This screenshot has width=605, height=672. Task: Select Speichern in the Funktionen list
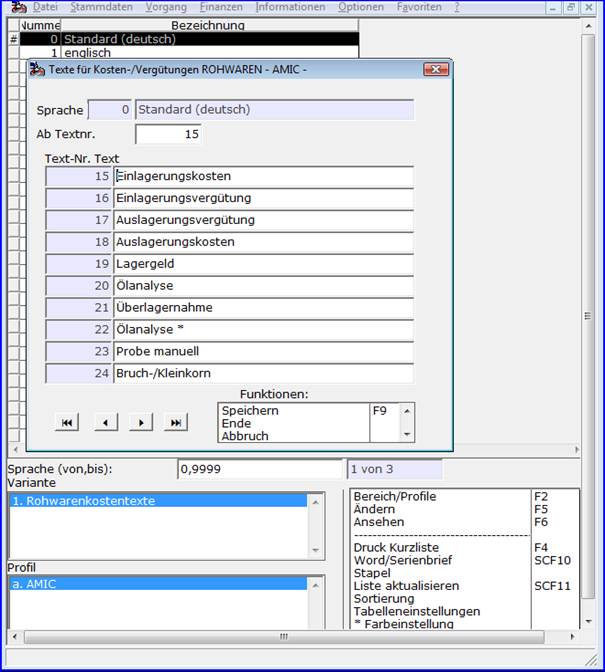250,411
